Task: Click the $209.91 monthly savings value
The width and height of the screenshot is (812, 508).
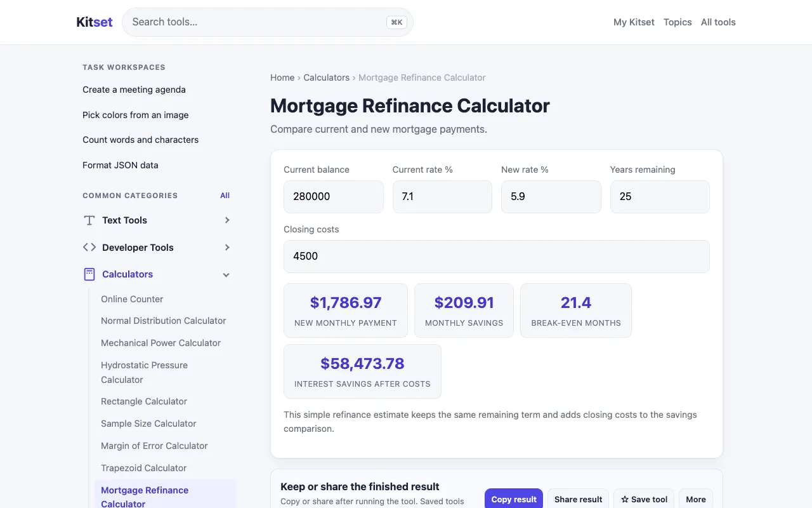Action: pyautogui.click(x=464, y=303)
